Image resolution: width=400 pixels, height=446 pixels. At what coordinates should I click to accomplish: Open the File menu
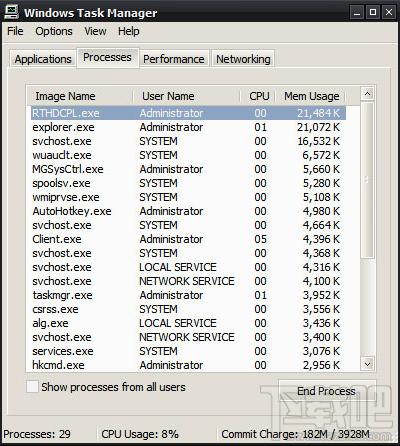click(15, 31)
